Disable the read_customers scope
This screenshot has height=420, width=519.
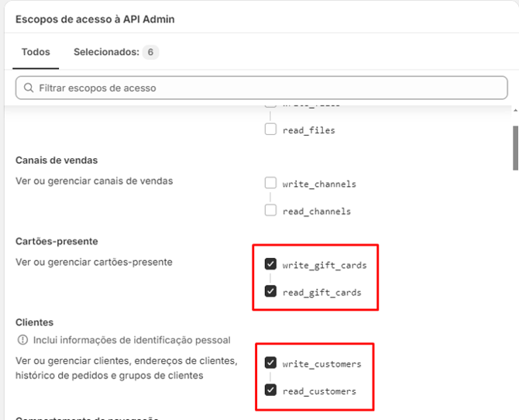(x=270, y=391)
